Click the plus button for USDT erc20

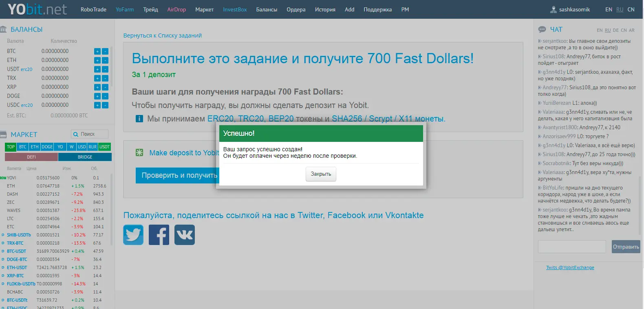point(97,69)
